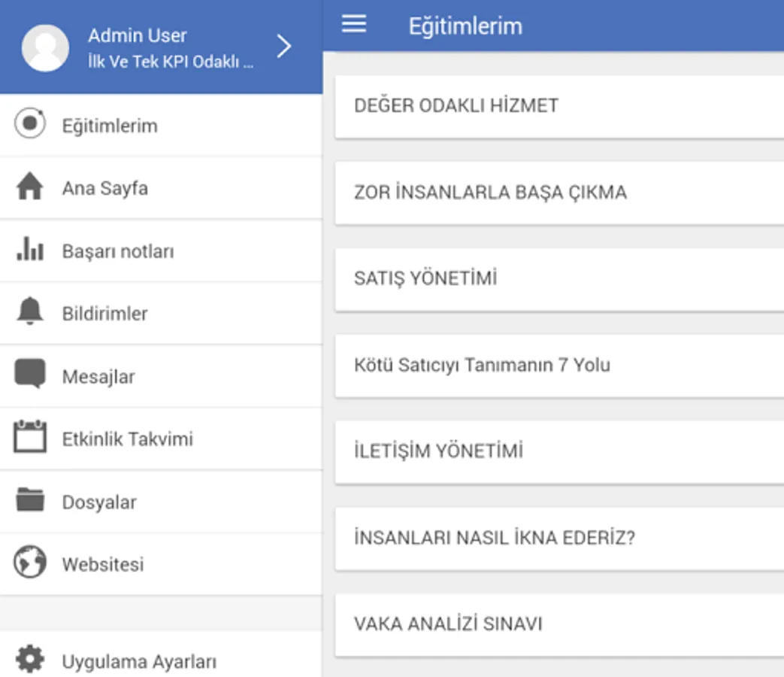784x677 pixels.
Task: Open the Dosyalar folder icon
Action: (30, 500)
